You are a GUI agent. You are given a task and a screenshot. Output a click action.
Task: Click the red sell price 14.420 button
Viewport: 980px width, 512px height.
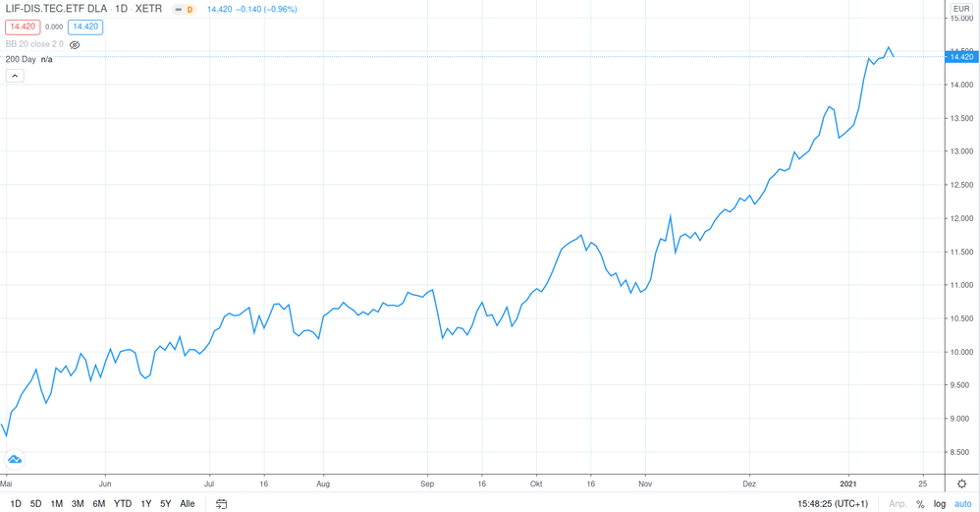pos(23,27)
